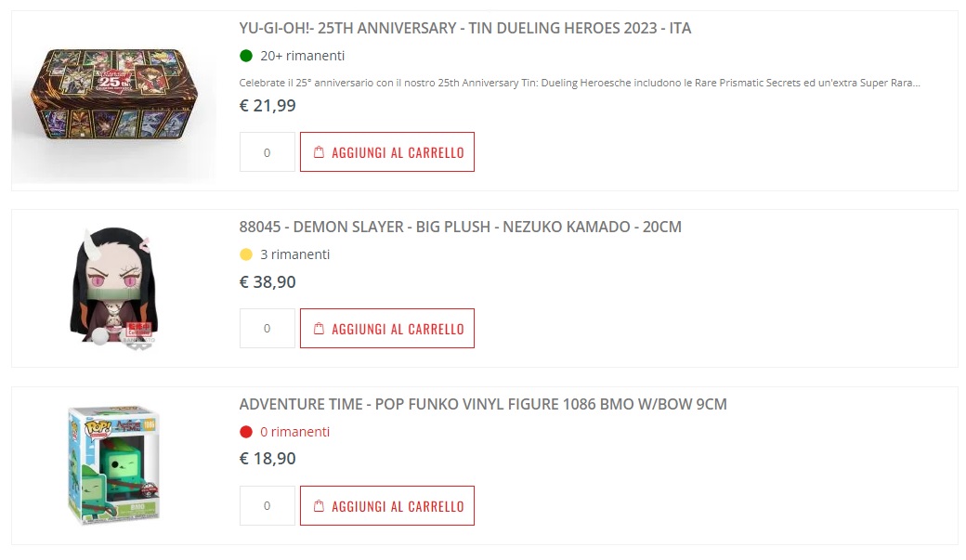Click the '20+ rimanenti' stock label
This screenshot has width=966, height=560.
point(302,56)
